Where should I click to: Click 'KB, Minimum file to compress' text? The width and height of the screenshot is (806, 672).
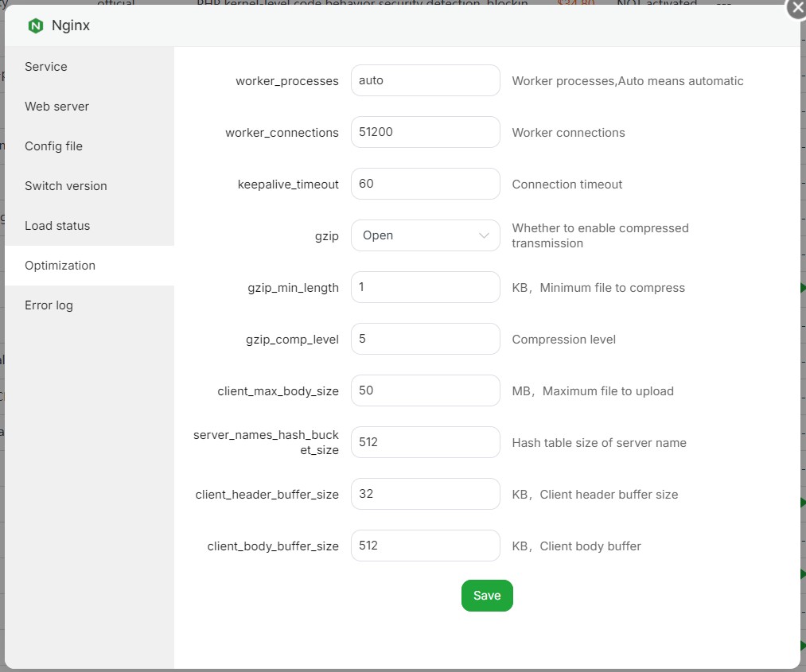point(598,288)
